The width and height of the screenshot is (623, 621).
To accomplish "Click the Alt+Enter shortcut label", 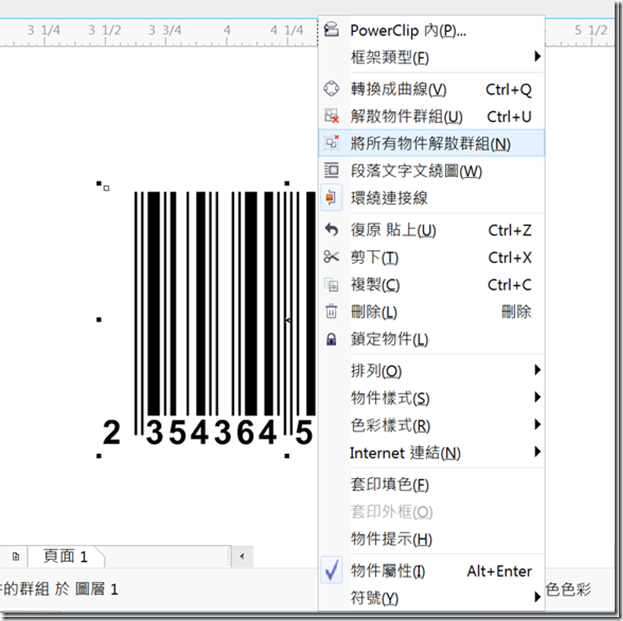I will coord(499,571).
